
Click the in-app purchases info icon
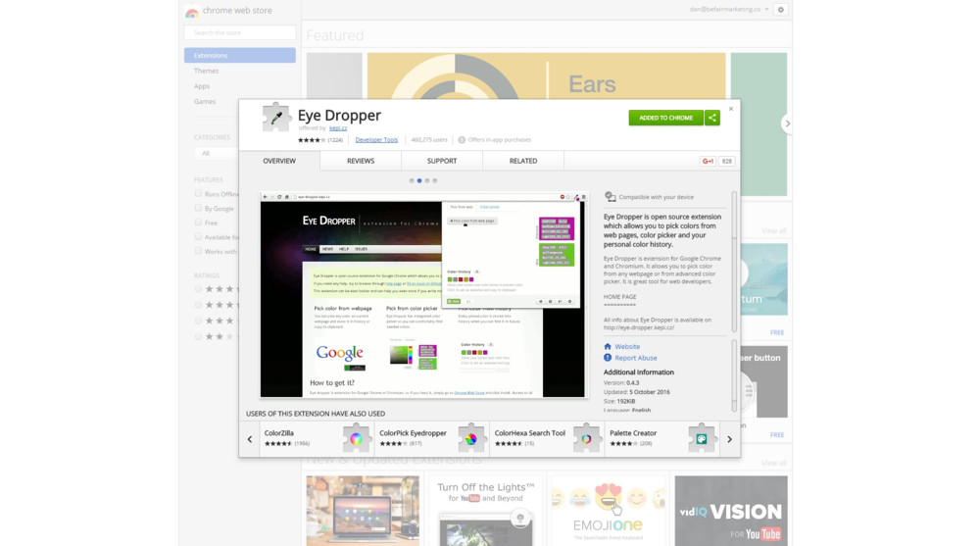click(x=462, y=140)
